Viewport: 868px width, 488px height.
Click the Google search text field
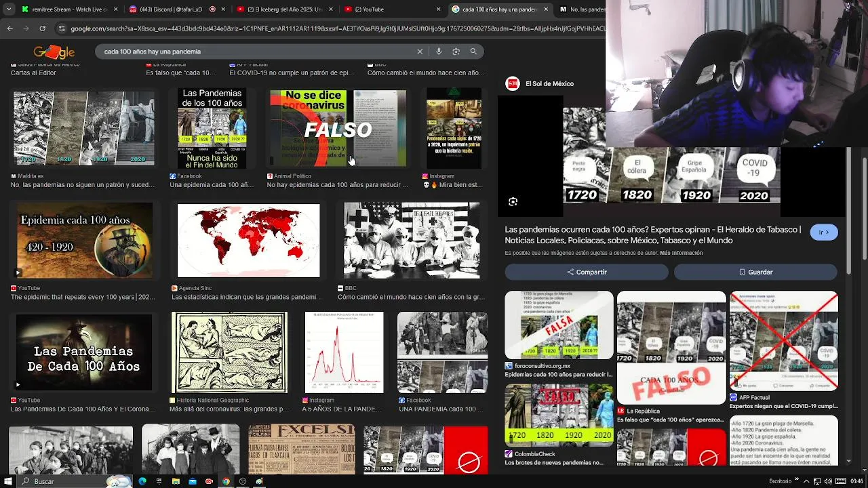258,52
